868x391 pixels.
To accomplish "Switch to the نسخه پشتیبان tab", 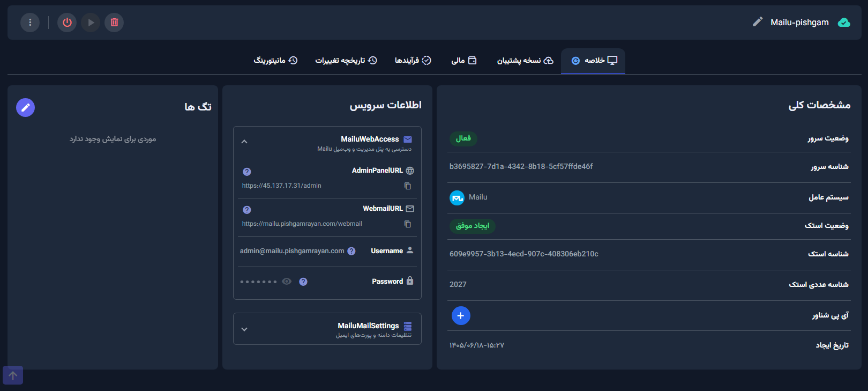I will 525,61.
